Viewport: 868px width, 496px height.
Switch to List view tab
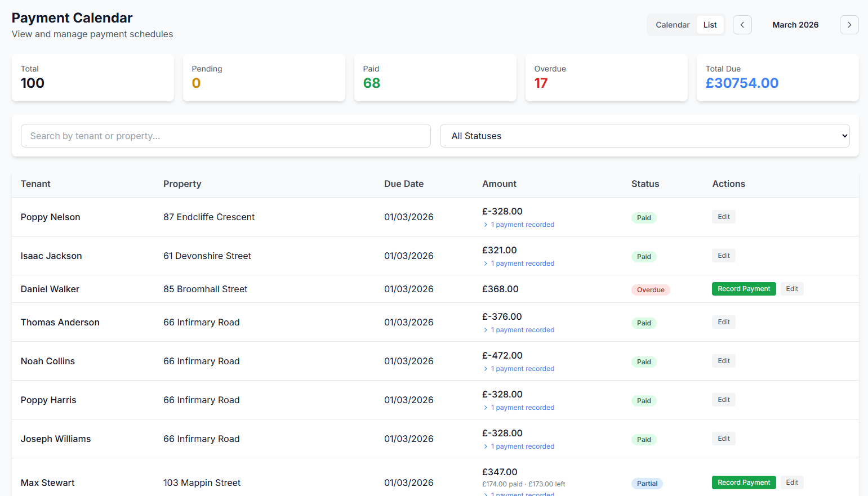click(710, 25)
